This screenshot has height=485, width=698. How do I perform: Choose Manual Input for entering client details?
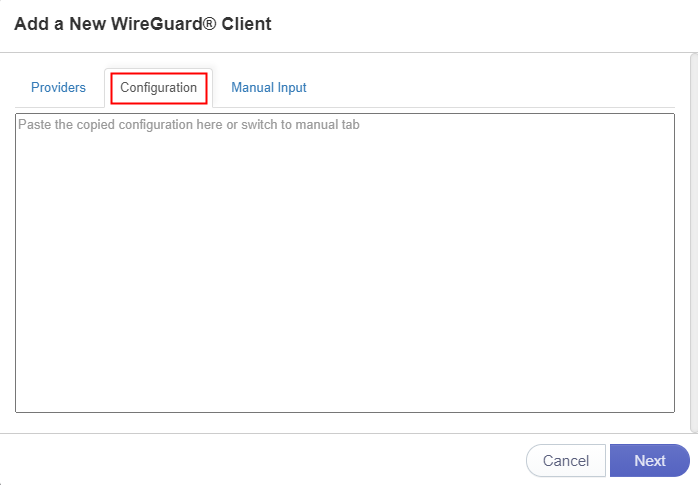[x=269, y=88]
